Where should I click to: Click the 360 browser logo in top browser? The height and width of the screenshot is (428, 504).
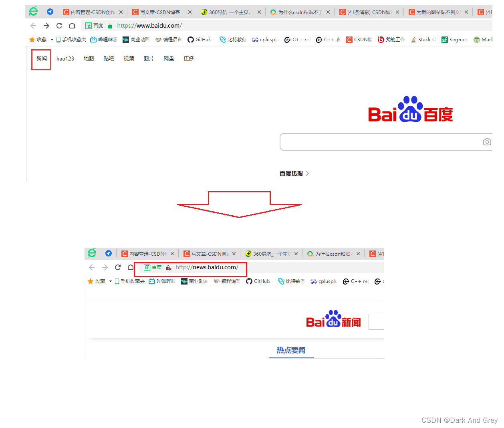coord(33,12)
